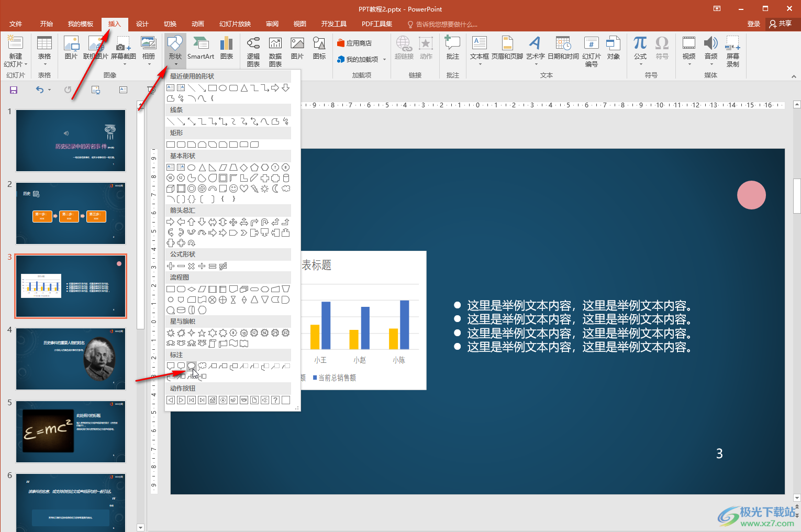Open the undo history dropdown arrow
This screenshot has width=801, height=532.
point(50,90)
